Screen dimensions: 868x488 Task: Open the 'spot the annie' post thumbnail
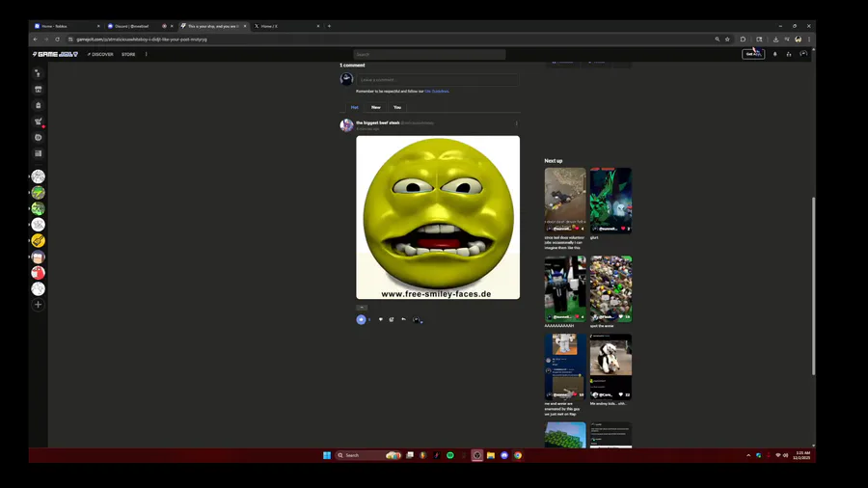point(610,288)
